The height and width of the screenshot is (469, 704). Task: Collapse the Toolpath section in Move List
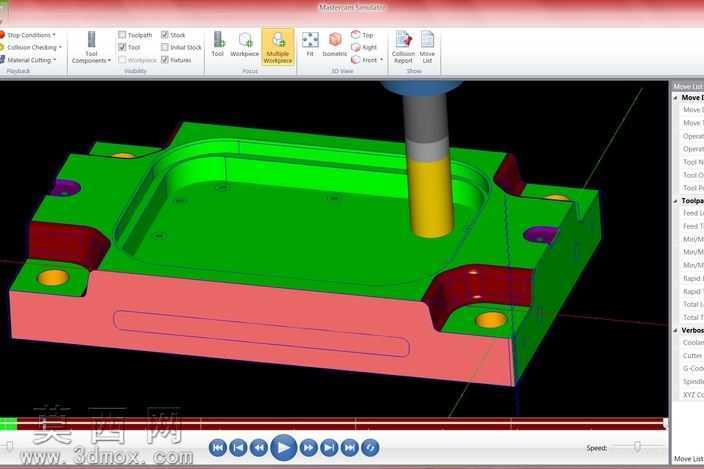click(676, 201)
